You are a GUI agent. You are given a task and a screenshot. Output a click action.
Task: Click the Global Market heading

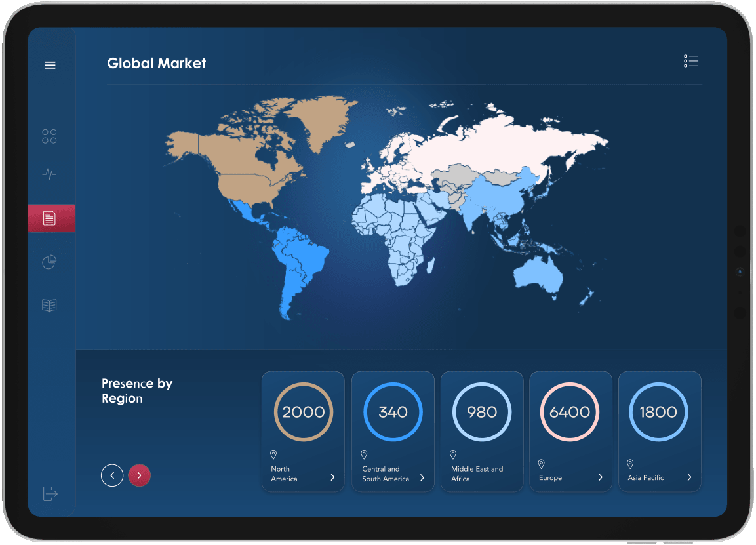coord(157,63)
